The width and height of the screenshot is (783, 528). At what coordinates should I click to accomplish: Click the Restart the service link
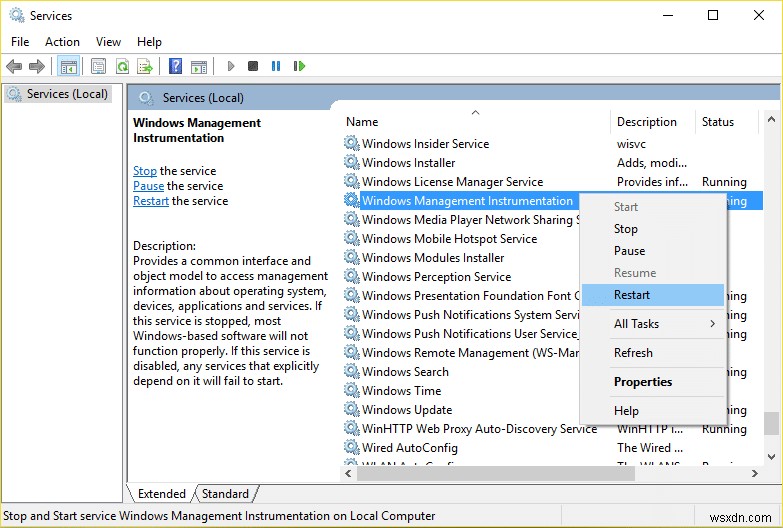151,201
